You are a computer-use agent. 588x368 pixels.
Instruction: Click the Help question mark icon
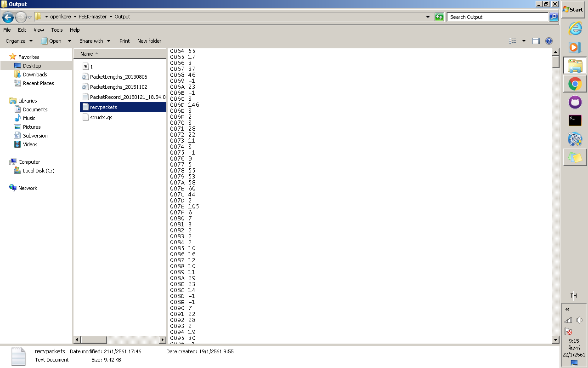click(x=549, y=41)
